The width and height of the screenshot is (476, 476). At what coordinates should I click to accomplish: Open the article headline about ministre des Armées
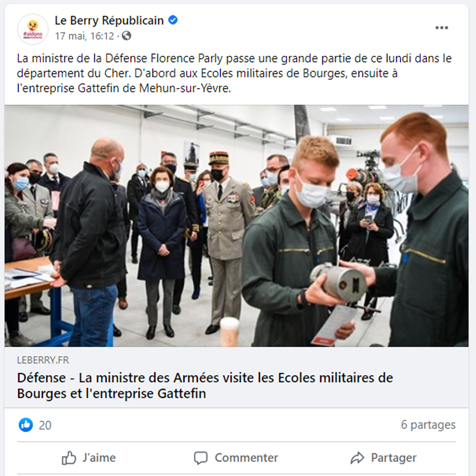click(x=205, y=386)
